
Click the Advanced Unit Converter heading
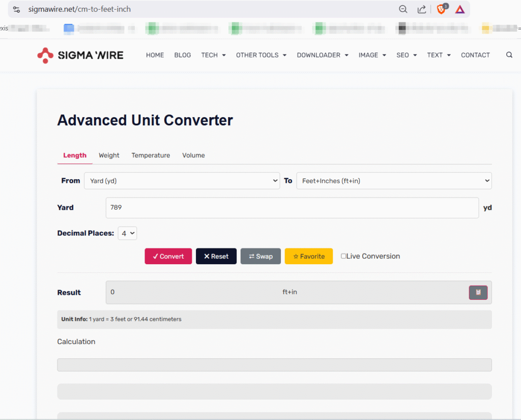145,120
